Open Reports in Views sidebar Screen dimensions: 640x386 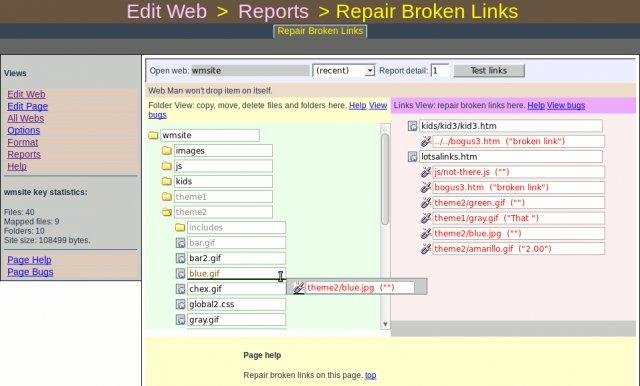[x=24, y=154]
